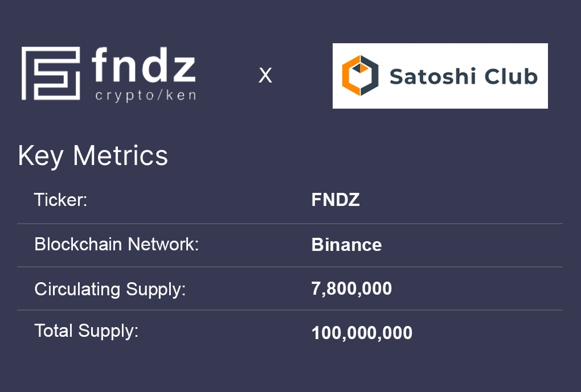Screen dimensions: 581x392
Task: Click the Total Supply label
Action: (x=87, y=331)
